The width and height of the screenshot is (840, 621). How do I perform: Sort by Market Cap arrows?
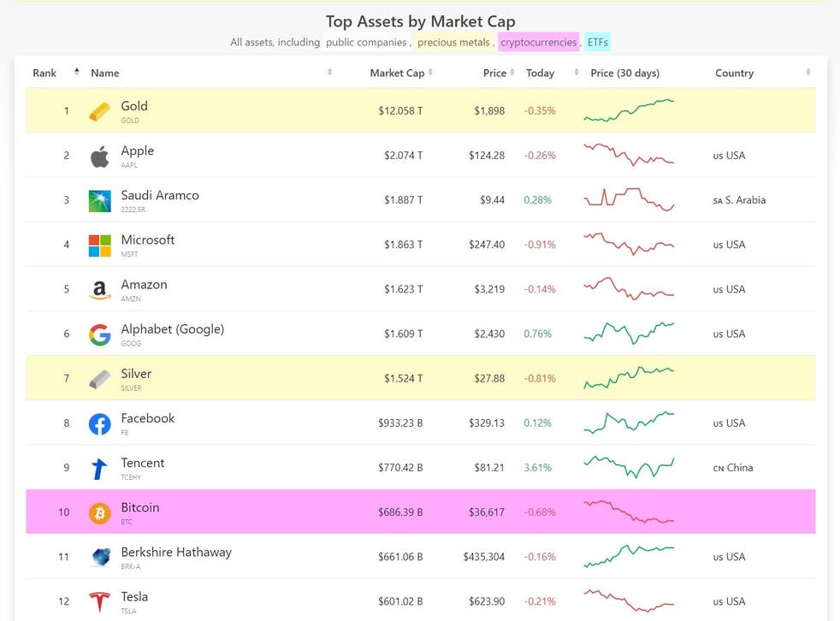(x=430, y=72)
